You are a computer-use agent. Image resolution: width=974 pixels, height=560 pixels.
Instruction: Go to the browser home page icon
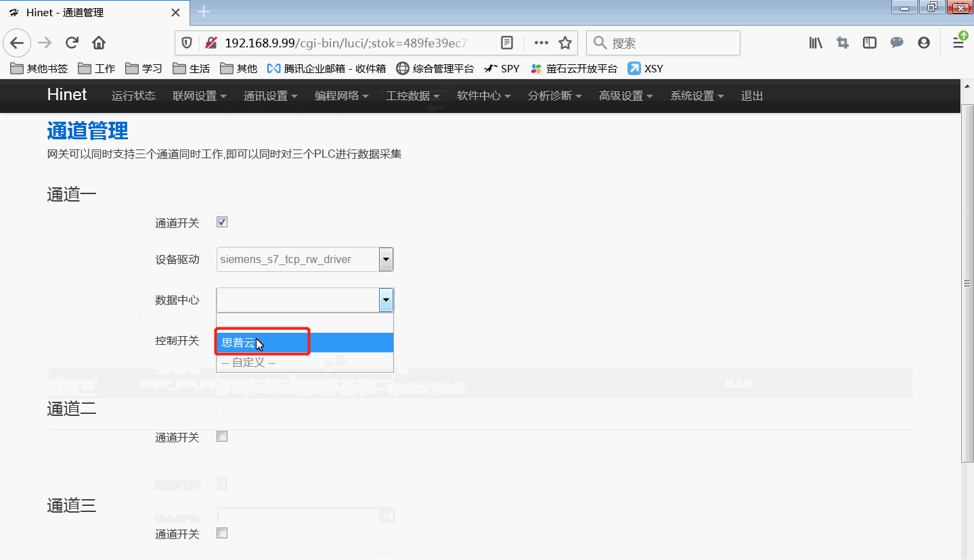[99, 43]
